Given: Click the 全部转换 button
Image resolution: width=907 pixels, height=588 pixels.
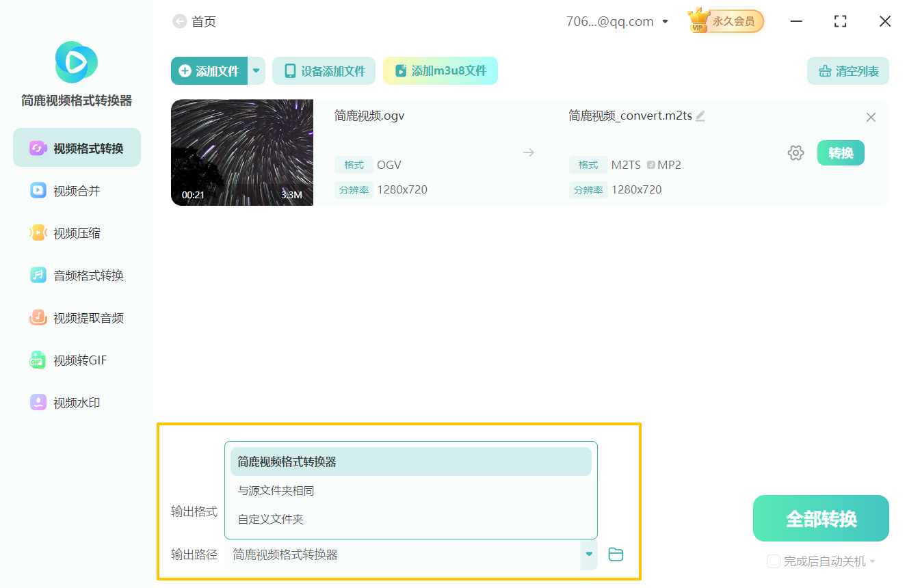Looking at the screenshot, I should [820, 518].
